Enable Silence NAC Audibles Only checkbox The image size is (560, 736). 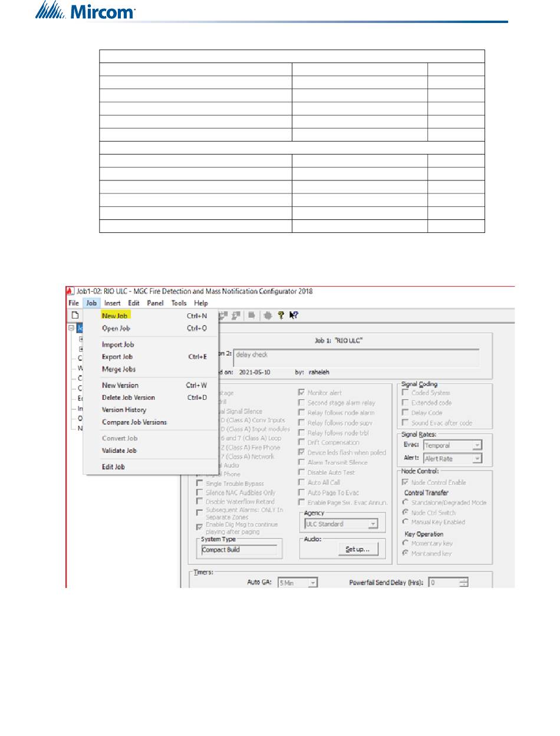point(200,493)
